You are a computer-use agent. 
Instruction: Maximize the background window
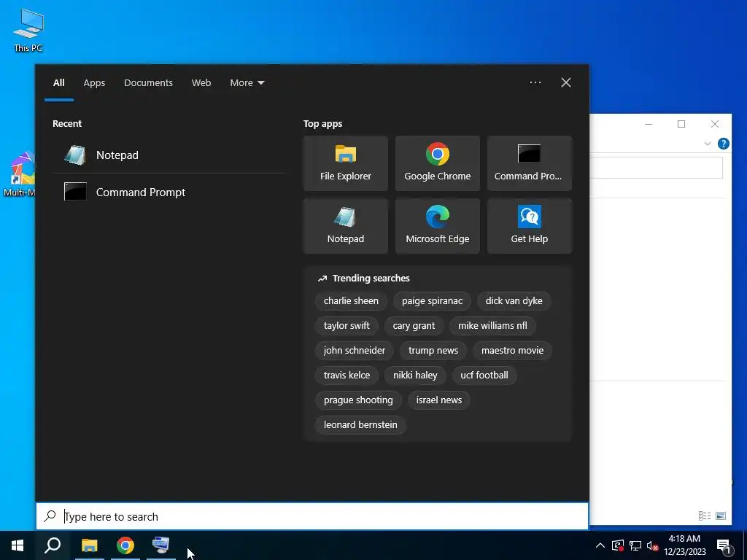[681, 124]
